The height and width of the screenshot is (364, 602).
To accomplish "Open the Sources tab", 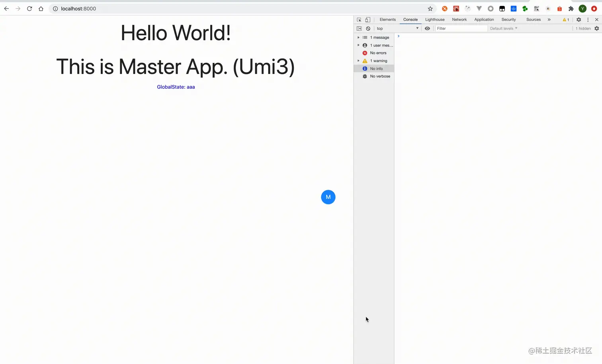I will (x=534, y=19).
